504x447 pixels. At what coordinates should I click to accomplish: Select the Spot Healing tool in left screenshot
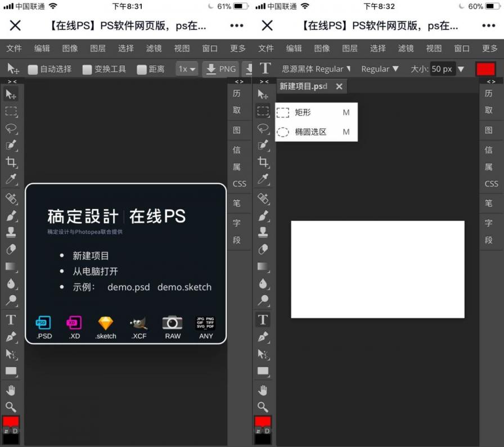click(x=11, y=198)
